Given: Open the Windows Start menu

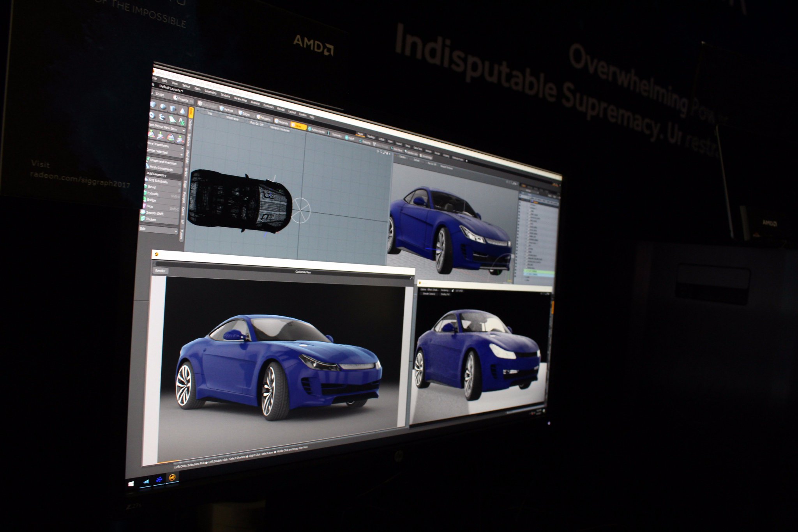Looking at the screenshot, I should (131, 484).
